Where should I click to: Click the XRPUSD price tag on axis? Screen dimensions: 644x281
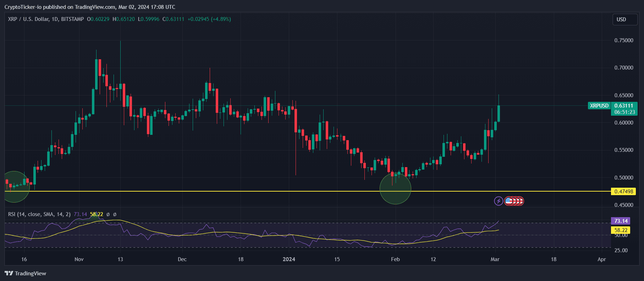pyautogui.click(x=599, y=106)
